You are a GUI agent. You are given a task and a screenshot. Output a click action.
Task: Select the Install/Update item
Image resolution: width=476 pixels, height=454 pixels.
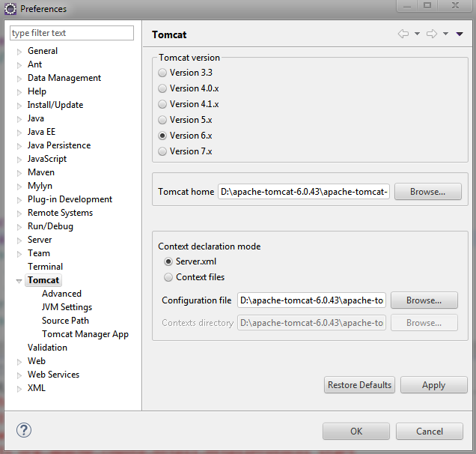pyautogui.click(x=55, y=105)
